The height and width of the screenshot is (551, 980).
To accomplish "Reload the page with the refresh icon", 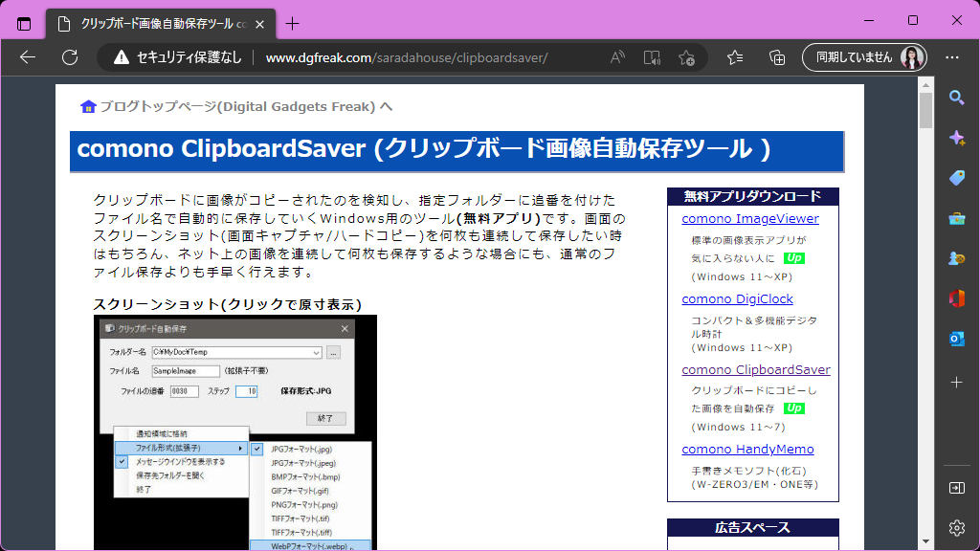I will [x=69, y=57].
